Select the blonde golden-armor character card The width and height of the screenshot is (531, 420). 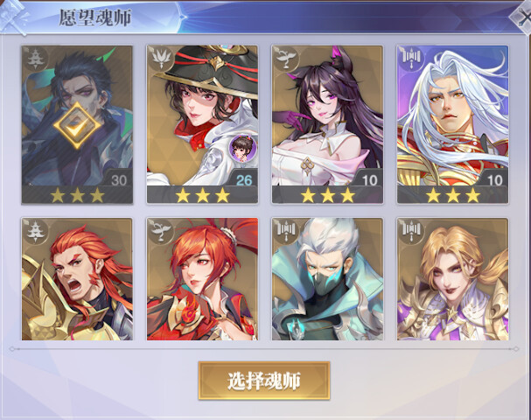pos(452,279)
